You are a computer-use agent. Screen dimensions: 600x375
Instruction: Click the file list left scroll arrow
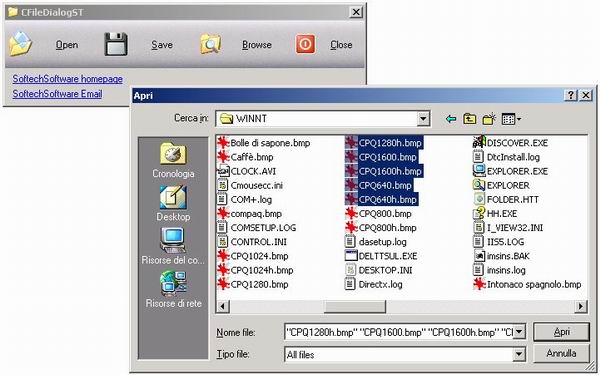tap(223, 306)
